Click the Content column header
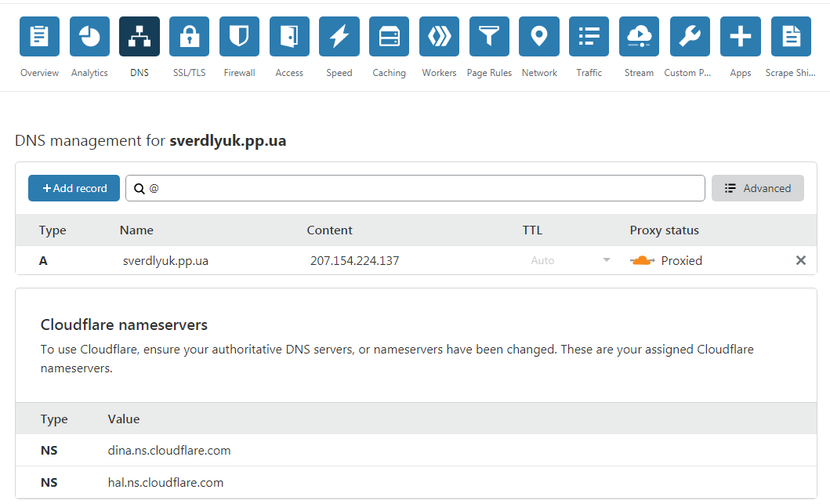Screen dimensions: 830x504 pyautogui.click(x=330, y=230)
